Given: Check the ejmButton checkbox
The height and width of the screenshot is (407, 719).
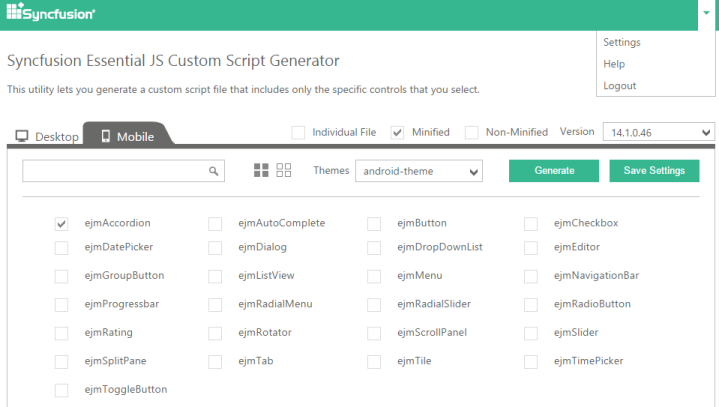Looking at the screenshot, I should point(374,224).
